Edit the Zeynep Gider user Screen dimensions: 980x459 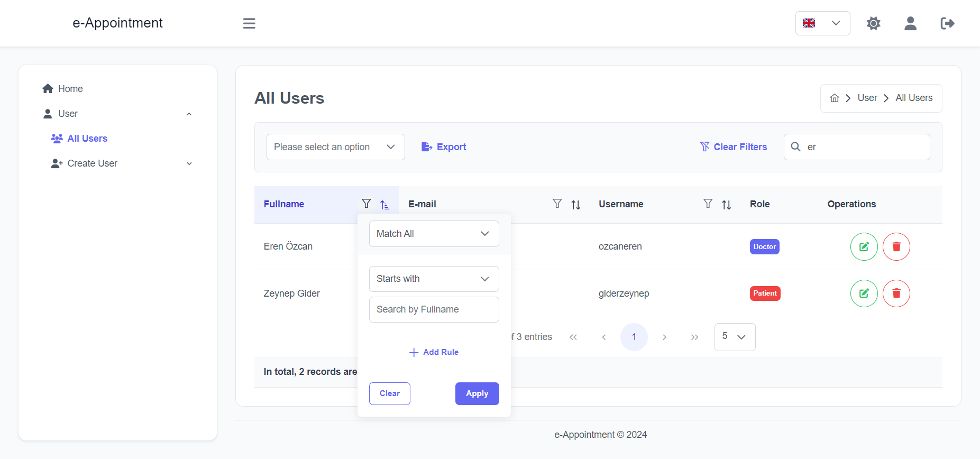[864, 293]
